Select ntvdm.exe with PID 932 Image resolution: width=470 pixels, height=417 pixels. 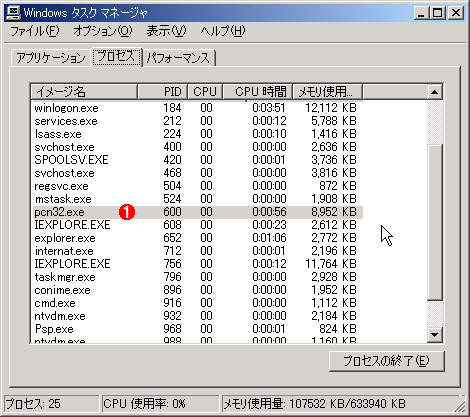pyautogui.click(x=197, y=316)
